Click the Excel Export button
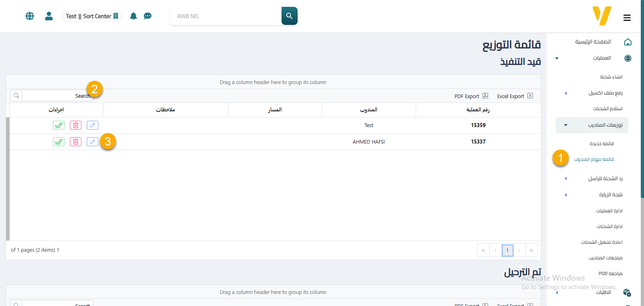Screen dimensions: 644x306 tap(515, 96)
